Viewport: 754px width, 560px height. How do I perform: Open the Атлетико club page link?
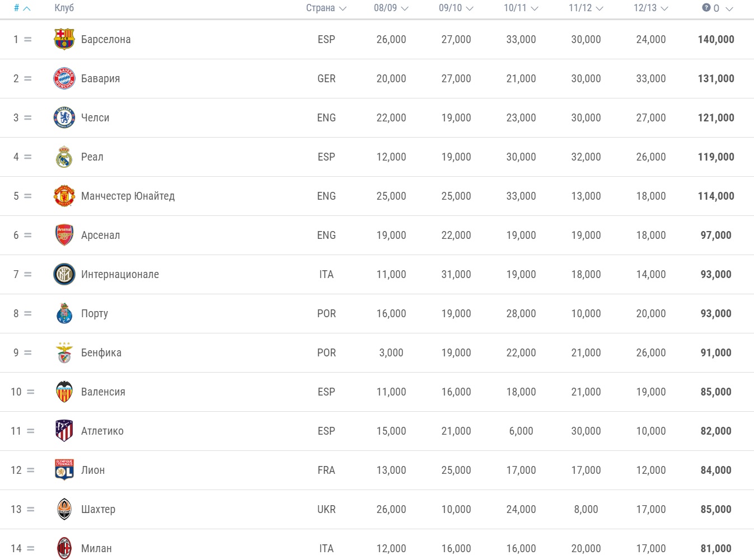tap(102, 431)
